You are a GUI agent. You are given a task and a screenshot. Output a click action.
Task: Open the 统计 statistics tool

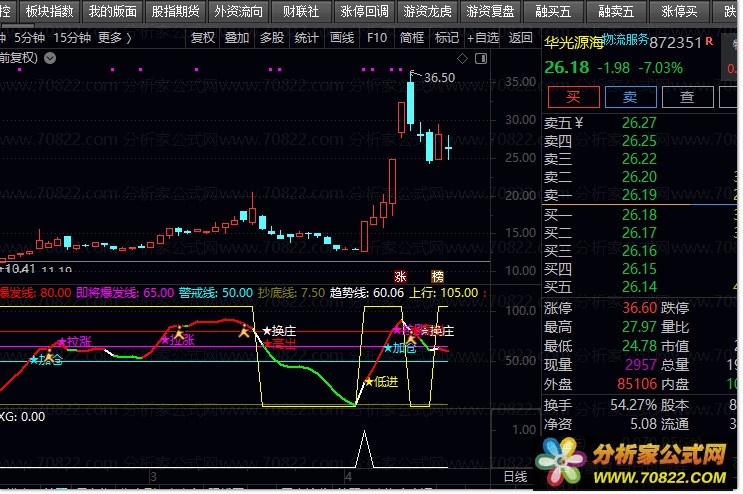point(306,38)
